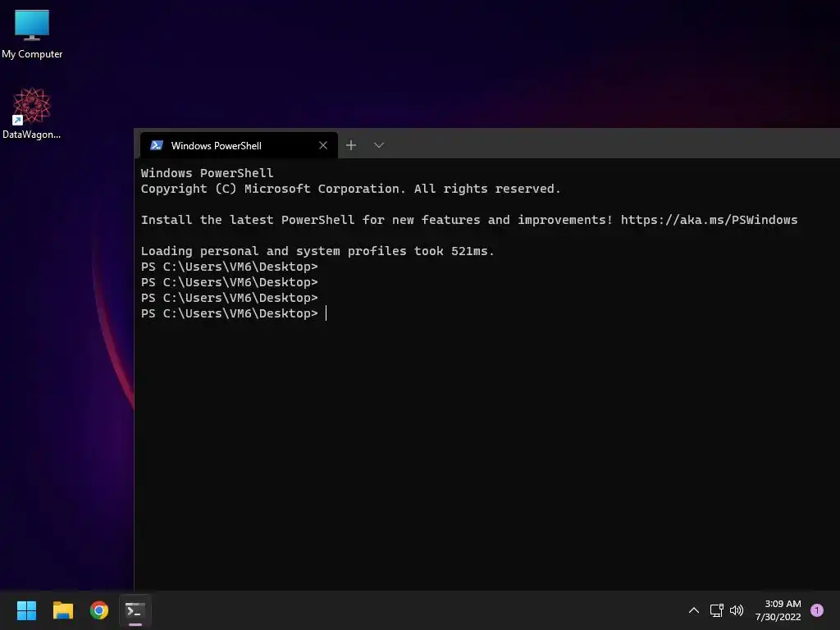840x630 pixels.
Task: Click the Terminal icon on the taskbar
Action: [135, 610]
